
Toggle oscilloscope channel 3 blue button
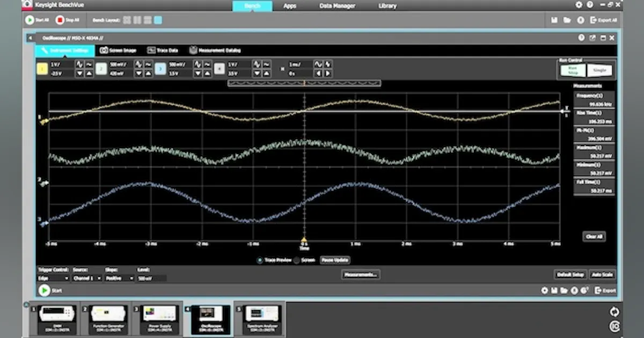coord(160,69)
